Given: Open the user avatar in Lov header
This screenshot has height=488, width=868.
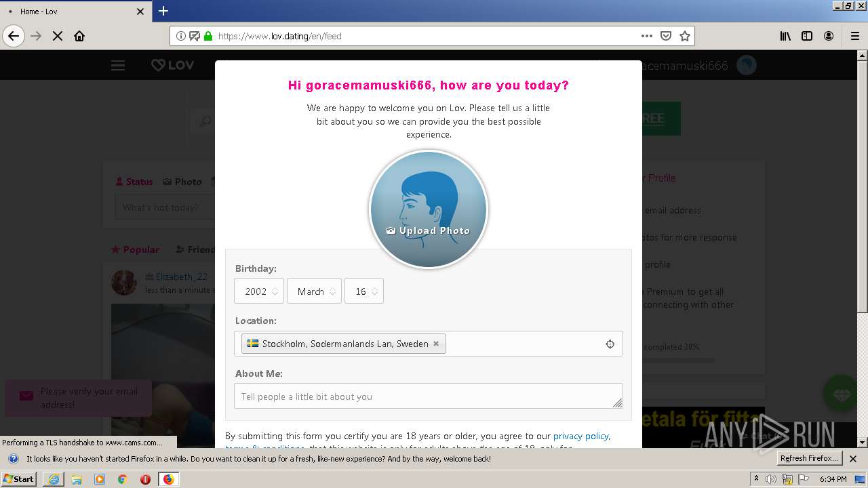Looking at the screenshot, I should (747, 65).
